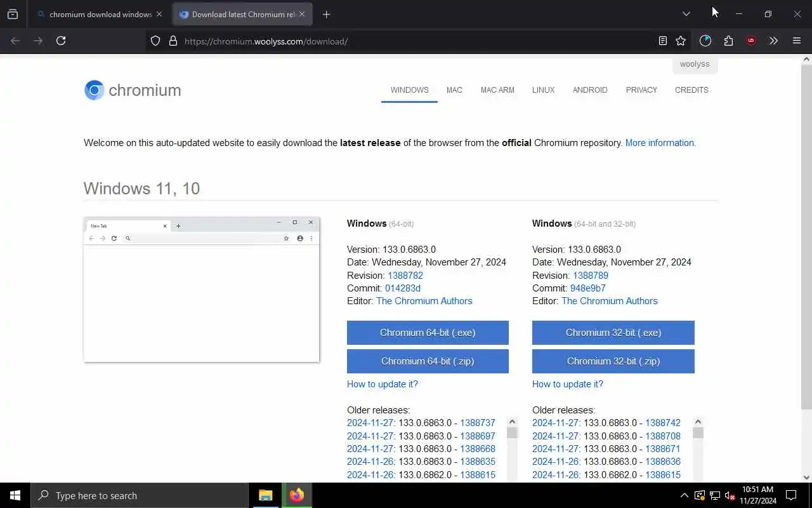Select the ANDROID tab
The width and height of the screenshot is (812, 508).
[x=590, y=90]
